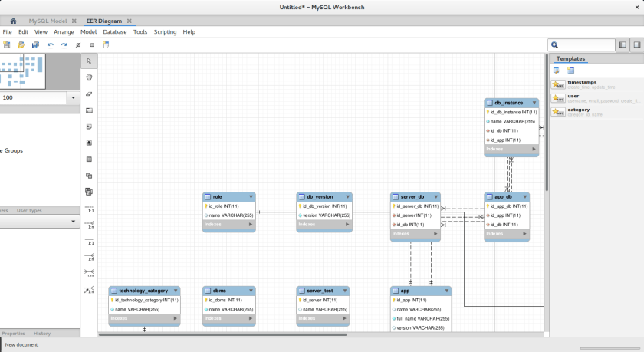Click the canvas vertical scrollbar
The width and height of the screenshot is (644, 352).
[547, 123]
